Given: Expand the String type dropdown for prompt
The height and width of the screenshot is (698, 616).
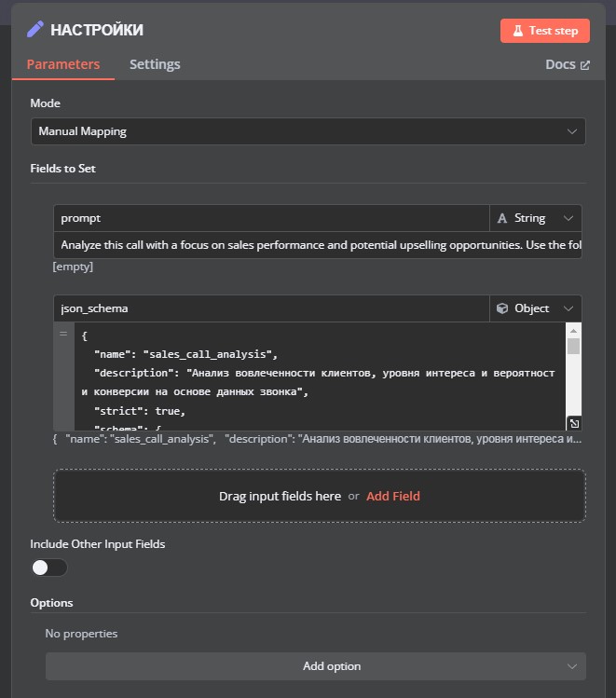Looking at the screenshot, I should [x=536, y=218].
